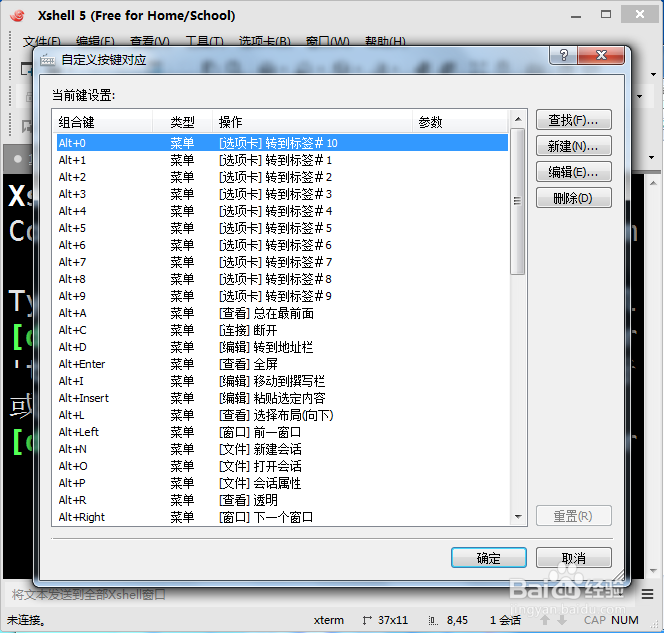Select the Alt+Enter 全屏 row
Viewport: 664px width, 633px height.
(x=282, y=364)
